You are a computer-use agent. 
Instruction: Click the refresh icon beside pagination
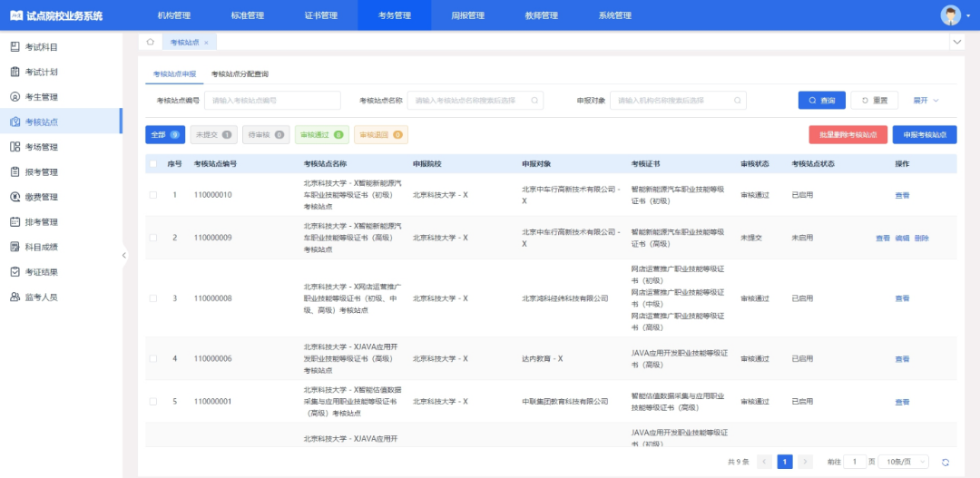(946, 462)
